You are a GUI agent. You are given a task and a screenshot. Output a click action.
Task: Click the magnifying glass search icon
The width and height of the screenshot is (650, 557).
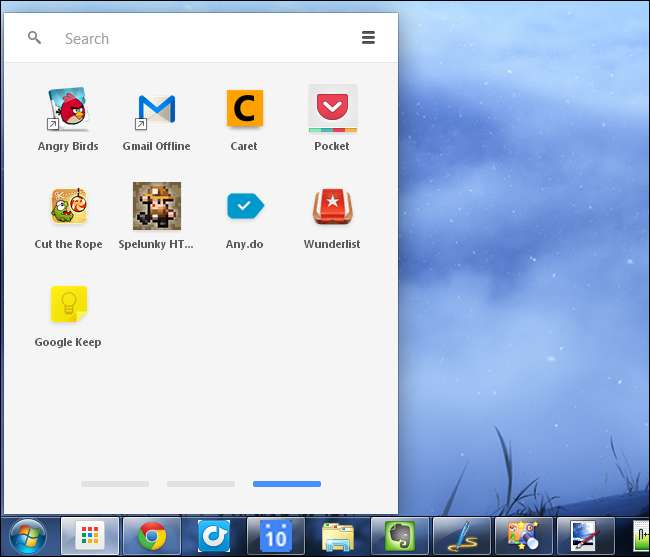pyautogui.click(x=35, y=38)
